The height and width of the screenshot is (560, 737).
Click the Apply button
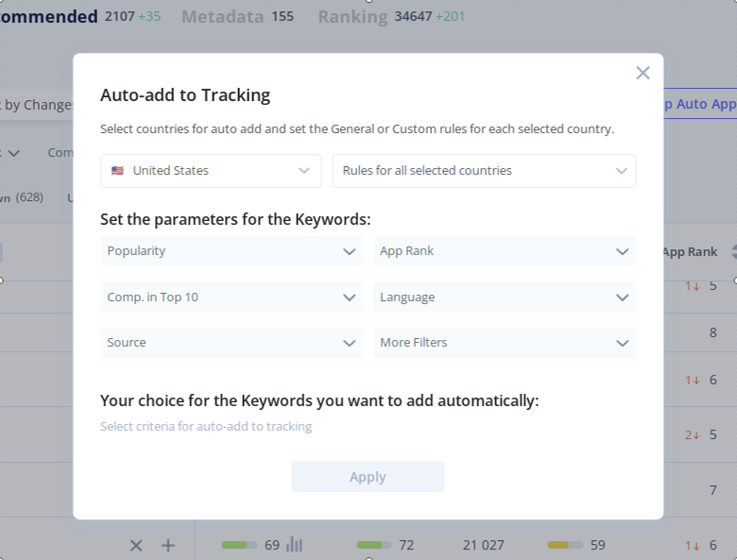(x=368, y=477)
